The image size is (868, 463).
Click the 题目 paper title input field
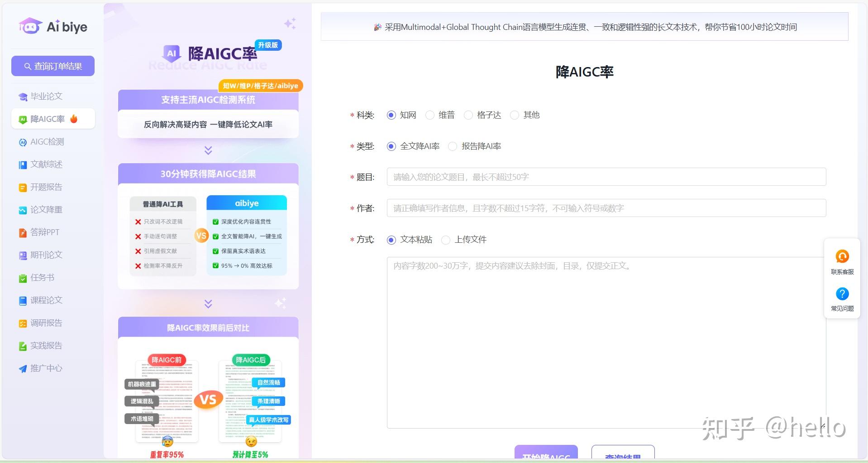[x=606, y=177]
